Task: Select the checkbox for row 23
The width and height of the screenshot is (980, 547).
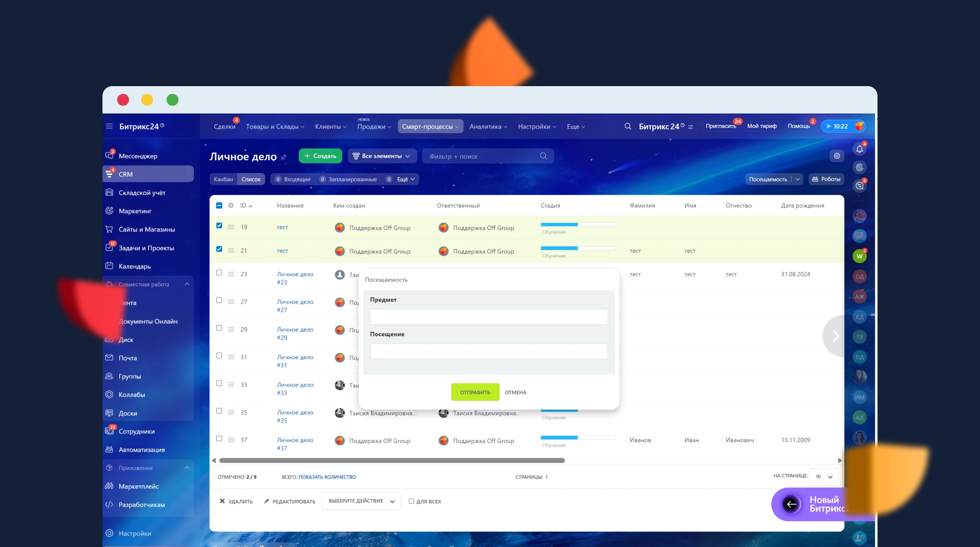Action: [219, 273]
